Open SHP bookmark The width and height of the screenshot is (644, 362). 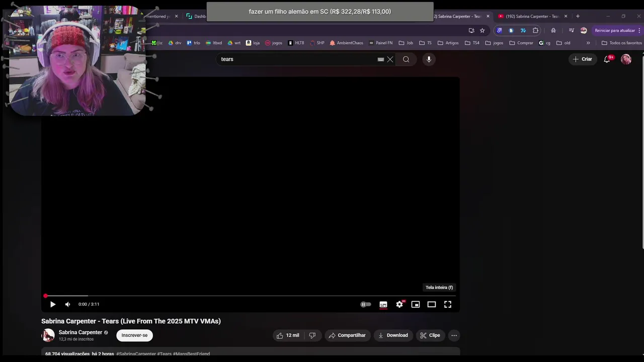[x=317, y=43]
